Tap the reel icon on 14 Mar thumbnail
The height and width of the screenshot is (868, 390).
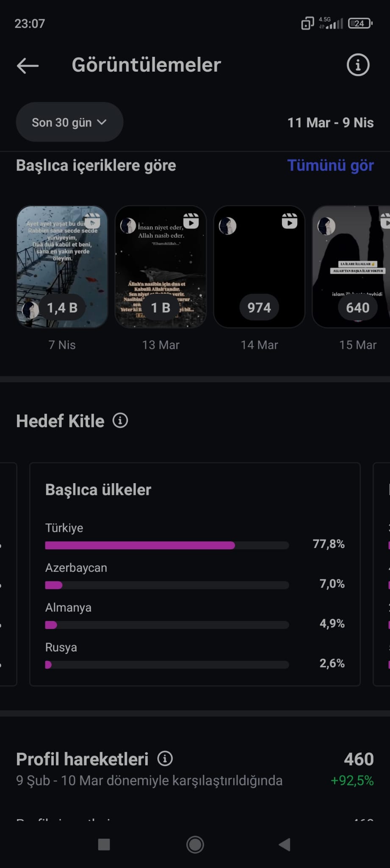[290, 221]
